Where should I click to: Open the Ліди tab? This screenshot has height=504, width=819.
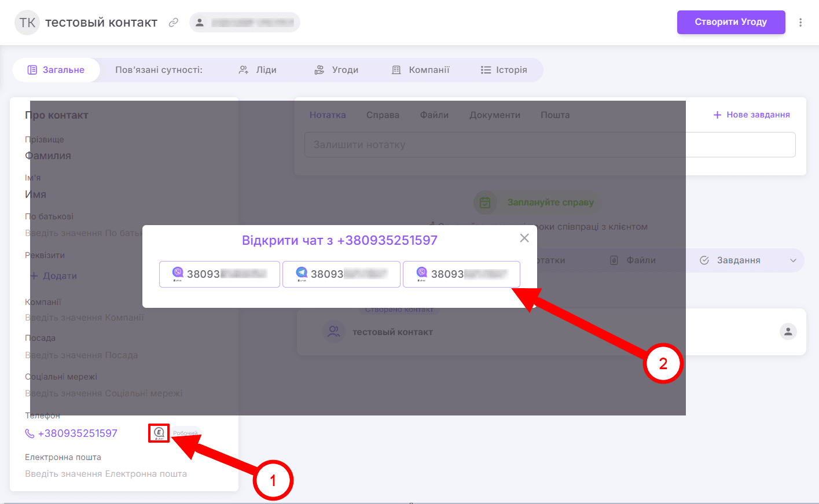258,70
